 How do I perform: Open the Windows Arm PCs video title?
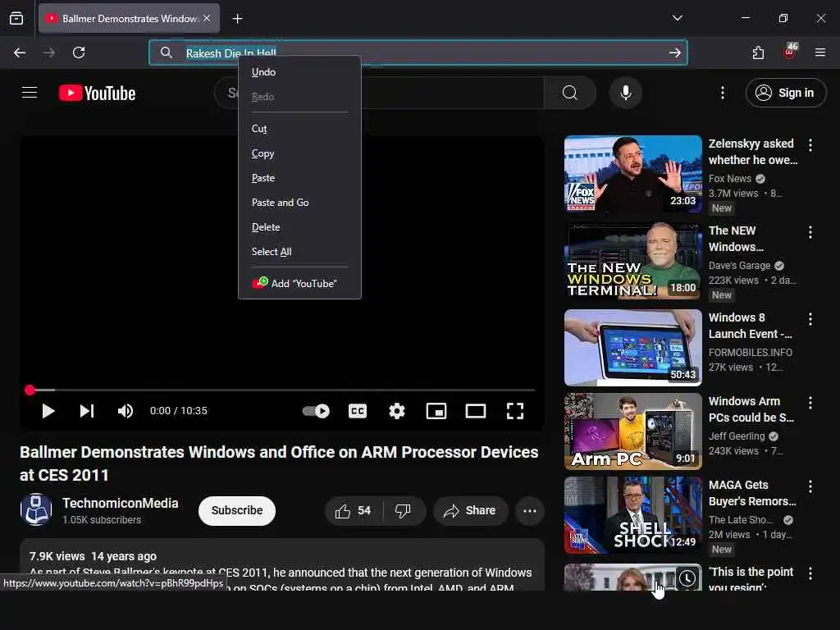click(x=751, y=409)
